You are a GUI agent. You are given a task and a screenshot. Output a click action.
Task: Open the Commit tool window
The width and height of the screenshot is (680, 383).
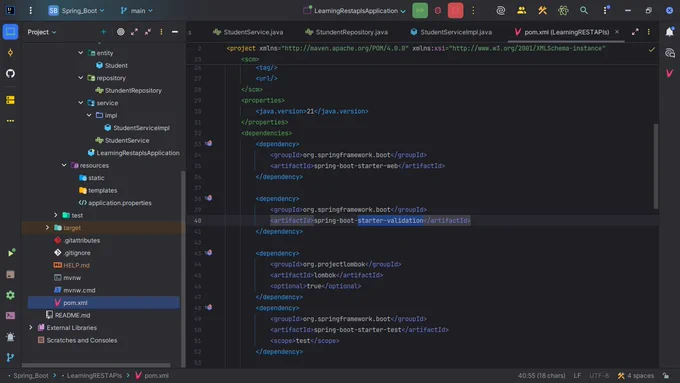pos(10,53)
